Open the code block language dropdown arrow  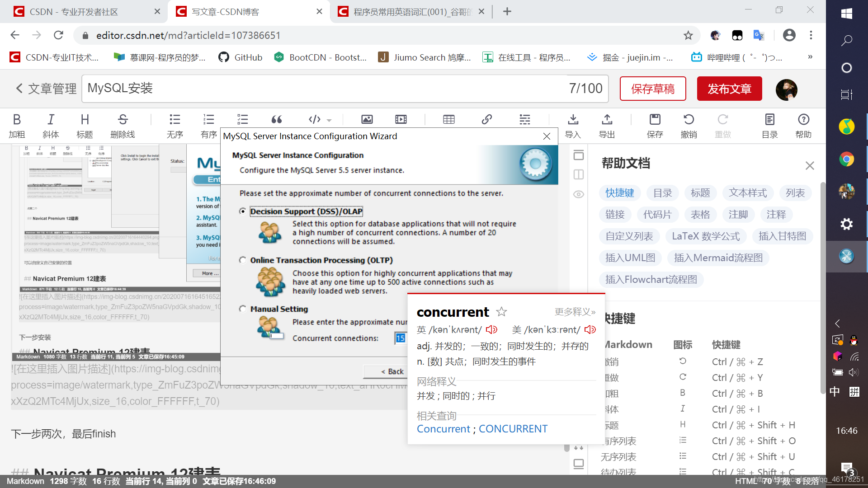tap(329, 120)
